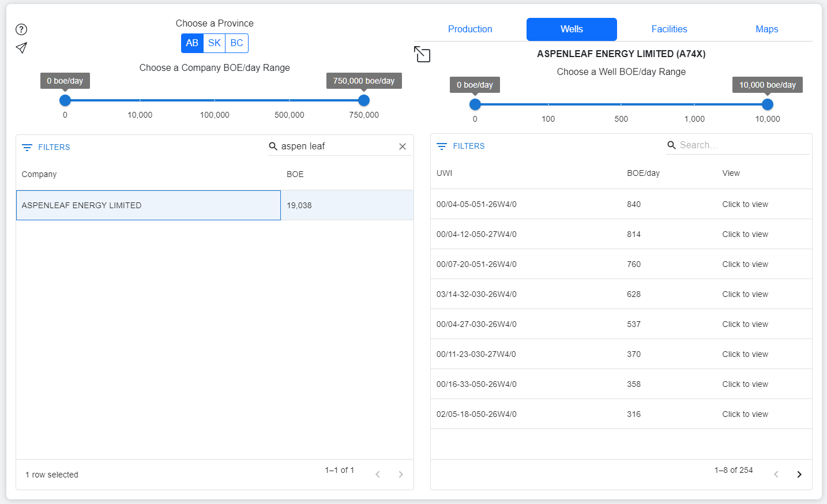Click to view well 00/16-33-050-26W4/0

tap(745, 384)
